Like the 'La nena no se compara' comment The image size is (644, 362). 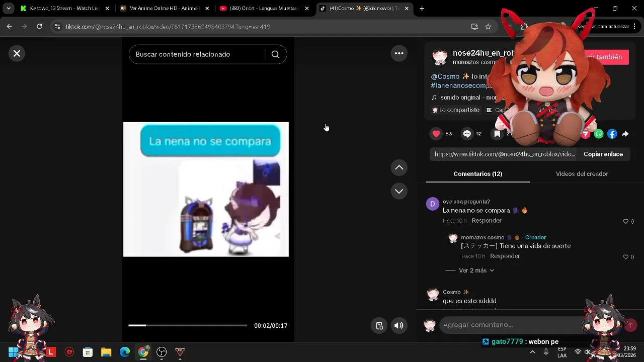click(626, 221)
